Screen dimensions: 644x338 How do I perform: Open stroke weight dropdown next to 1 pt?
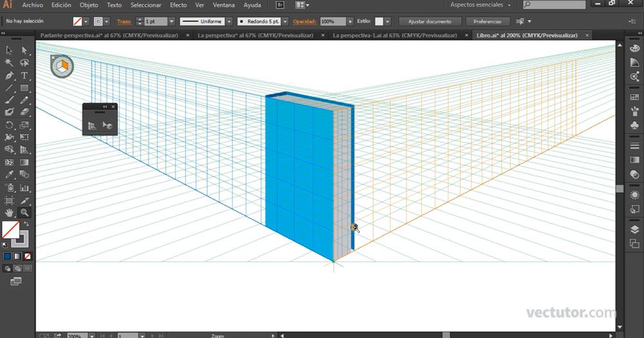tap(171, 21)
